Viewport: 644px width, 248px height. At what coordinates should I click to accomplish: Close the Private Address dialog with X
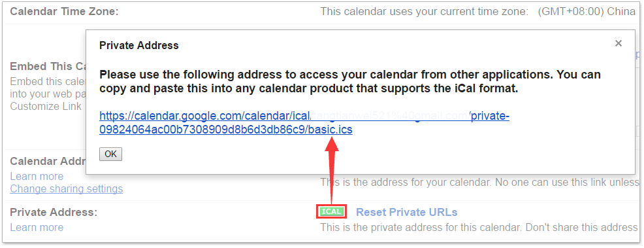[618, 43]
